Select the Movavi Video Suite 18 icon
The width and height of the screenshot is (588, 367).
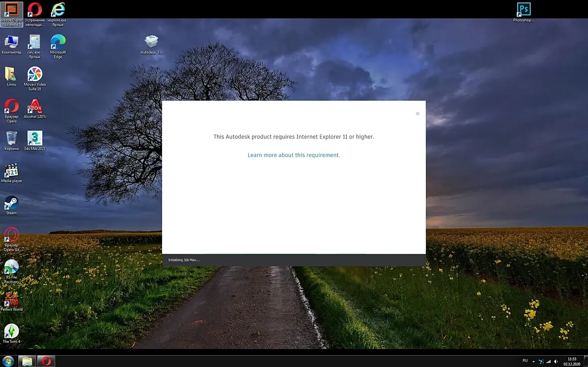pyautogui.click(x=35, y=78)
